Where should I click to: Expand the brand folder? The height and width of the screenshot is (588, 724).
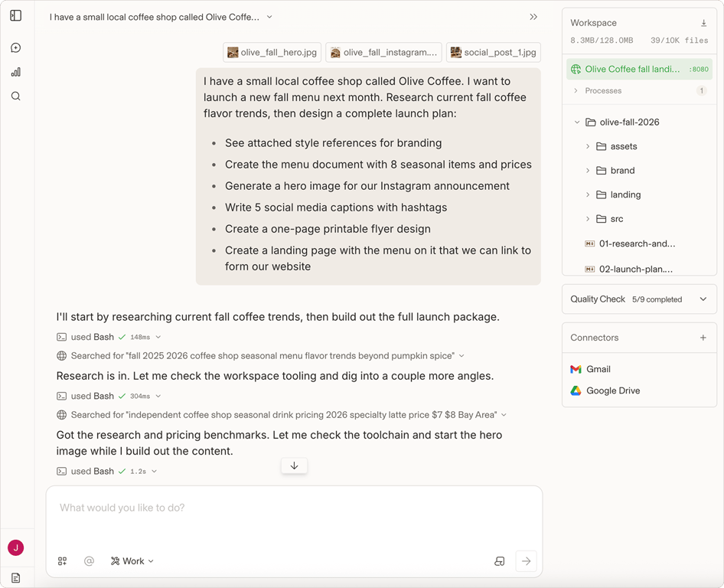(587, 171)
